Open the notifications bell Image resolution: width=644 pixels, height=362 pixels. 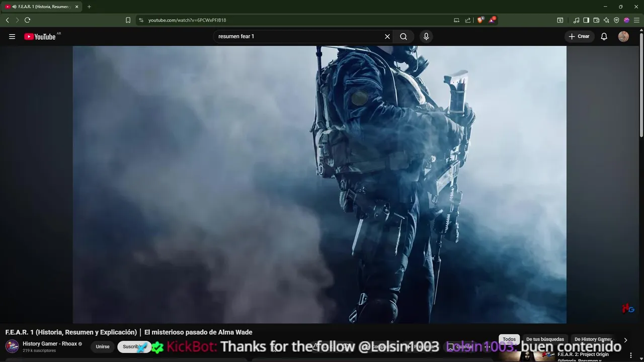(x=604, y=36)
